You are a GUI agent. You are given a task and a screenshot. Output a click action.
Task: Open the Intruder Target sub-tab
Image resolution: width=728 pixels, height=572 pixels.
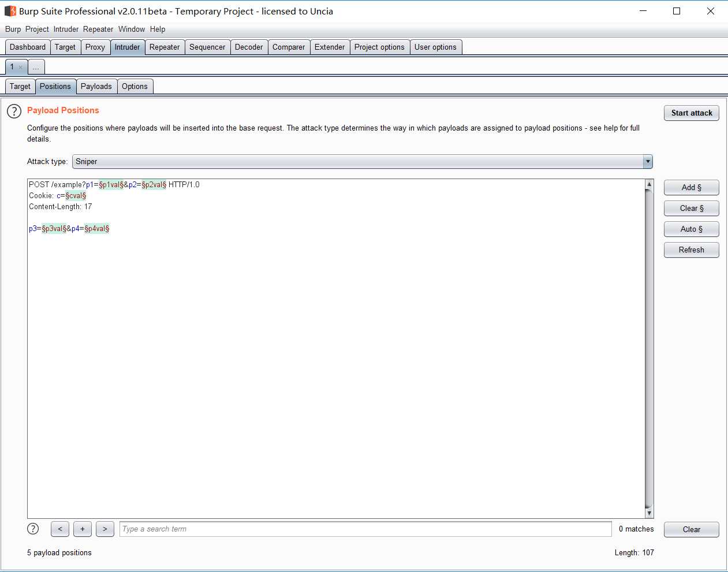[20, 87]
